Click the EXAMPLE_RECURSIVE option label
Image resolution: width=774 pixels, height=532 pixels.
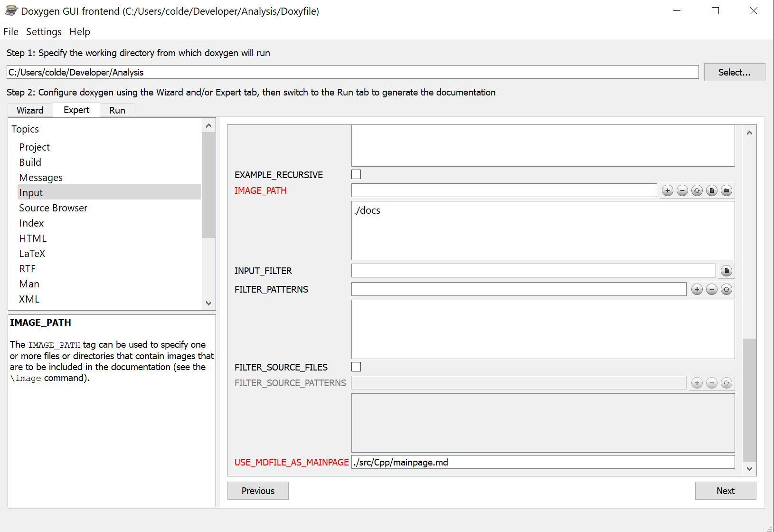point(279,175)
